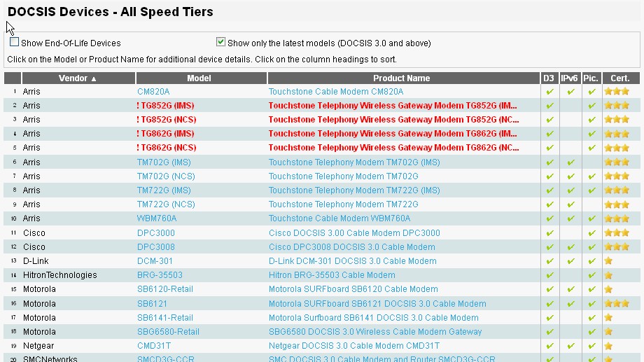Open the SBG6580-Retail model link
Viewport: 644px width, 362px height.
(169, 332)
